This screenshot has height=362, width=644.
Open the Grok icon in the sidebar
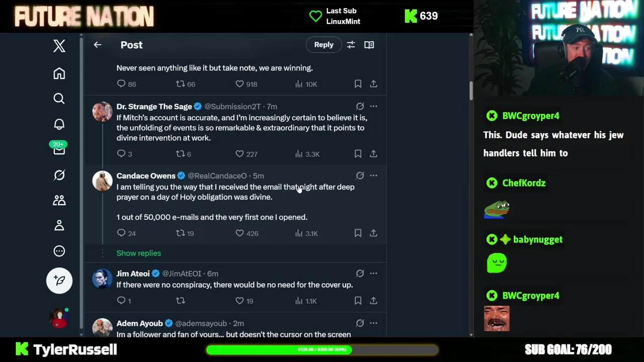coord(59,175)
